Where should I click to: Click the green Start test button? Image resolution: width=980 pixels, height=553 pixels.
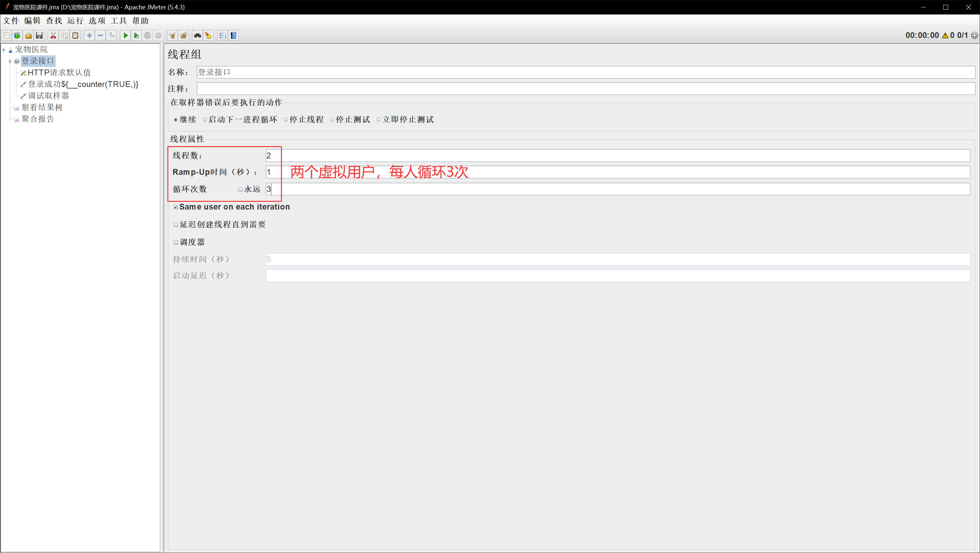click(x=125, y=35)
